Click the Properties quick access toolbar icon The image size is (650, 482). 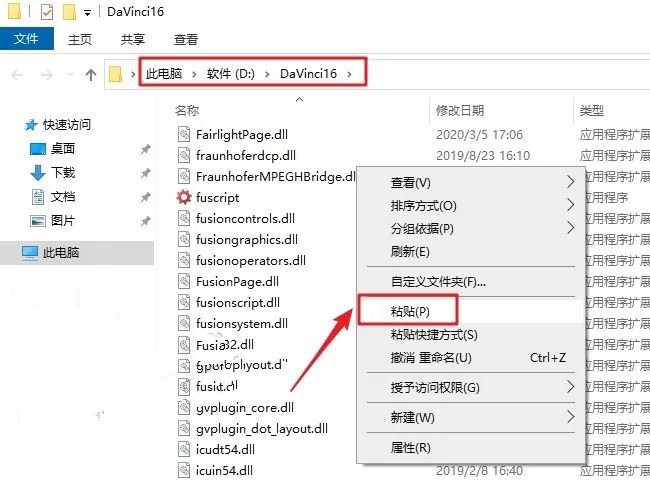point(47,12)
